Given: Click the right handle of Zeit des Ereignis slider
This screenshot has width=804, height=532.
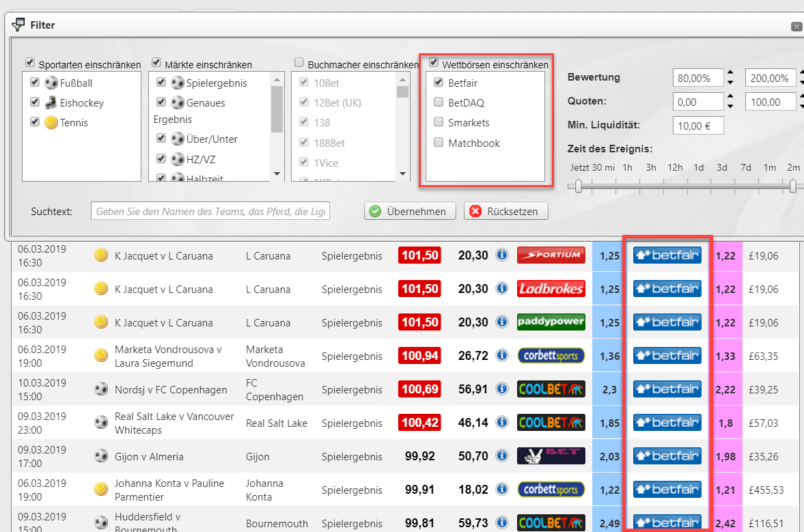Looking at the screenshot, I should click(x=792, y=186).
